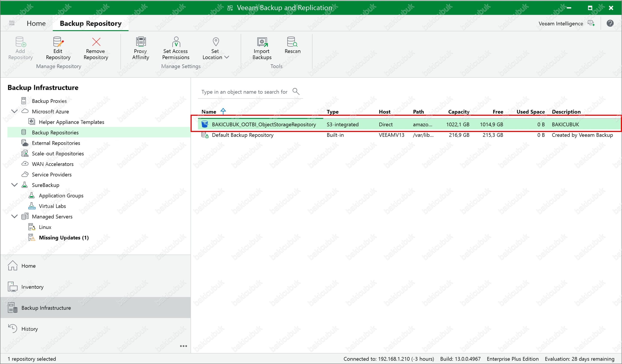The image size is (622, 364).
Task: Sort by the Name column header
Action: [209, 112]
